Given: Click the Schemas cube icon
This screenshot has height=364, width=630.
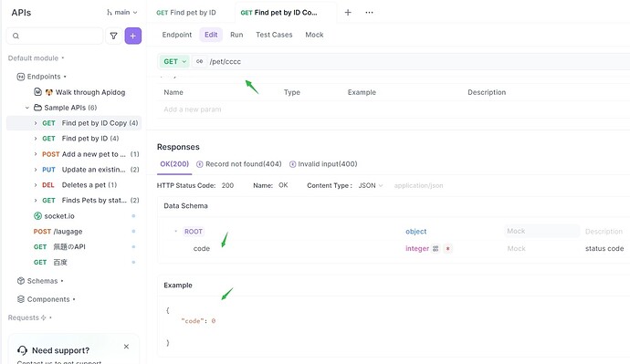Looking at the screenshot, I should coord(21,281).
